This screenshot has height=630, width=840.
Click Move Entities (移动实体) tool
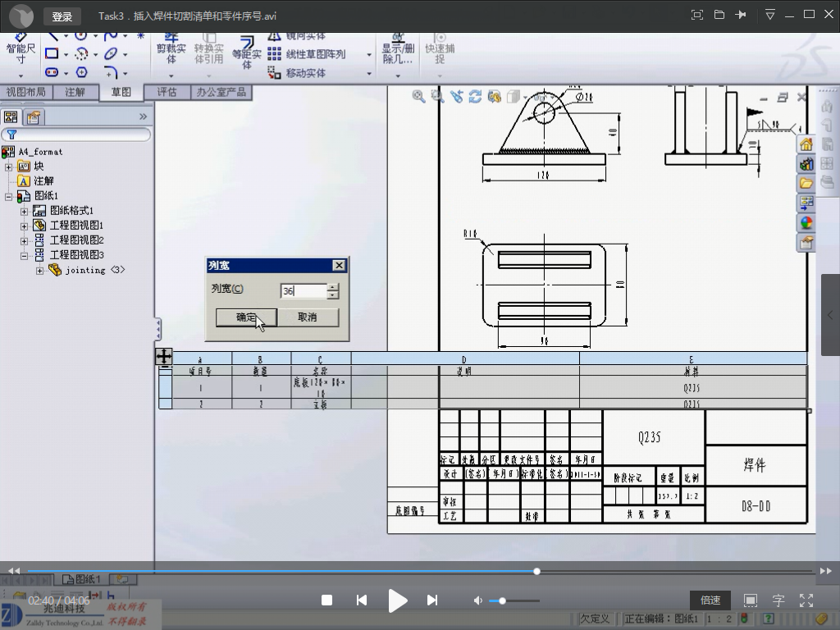point(297,73)
